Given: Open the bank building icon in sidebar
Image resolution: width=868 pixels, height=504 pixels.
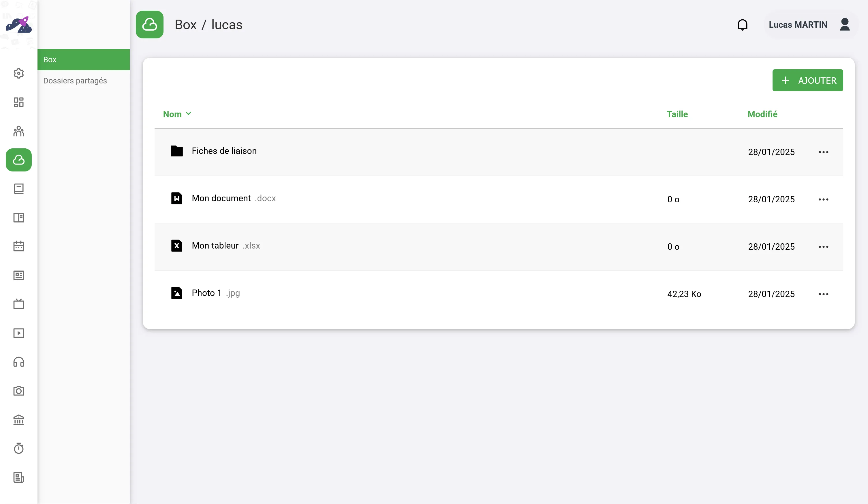Looking at the screenshot, I should [18, 420].
